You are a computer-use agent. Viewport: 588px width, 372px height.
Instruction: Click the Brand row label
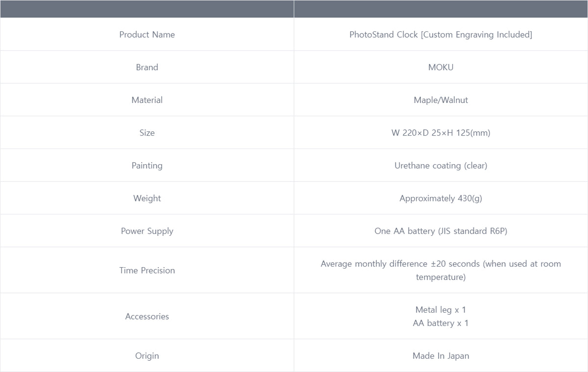(147, 67)
